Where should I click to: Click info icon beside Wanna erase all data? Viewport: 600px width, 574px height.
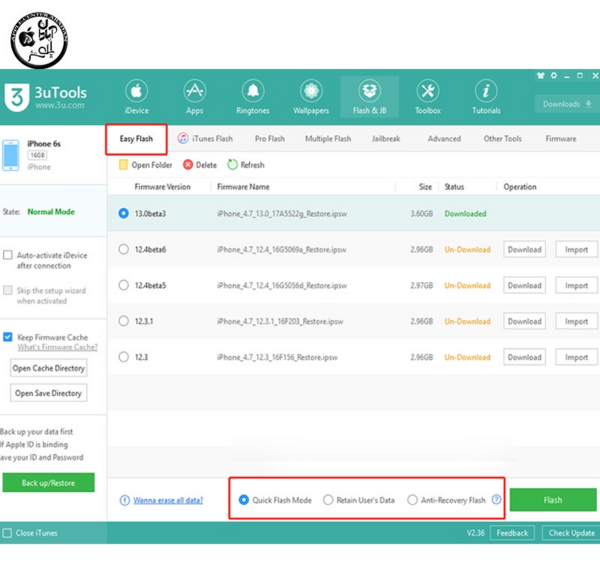point(125,500)
